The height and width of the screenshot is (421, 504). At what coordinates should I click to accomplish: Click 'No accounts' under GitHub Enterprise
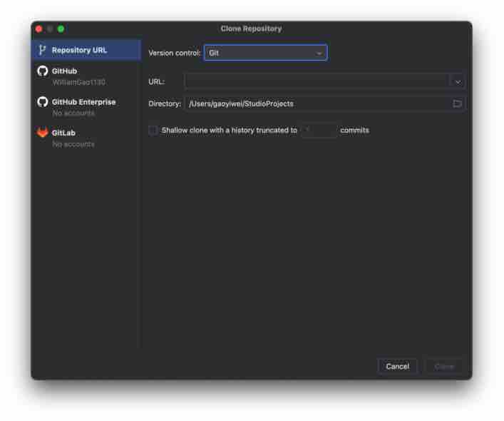[x=73, y=113]
